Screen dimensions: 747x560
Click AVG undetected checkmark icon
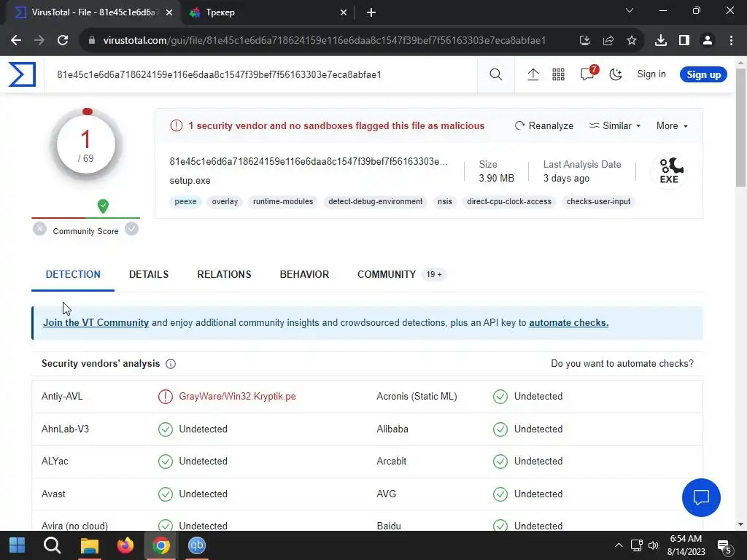[500, 494]
